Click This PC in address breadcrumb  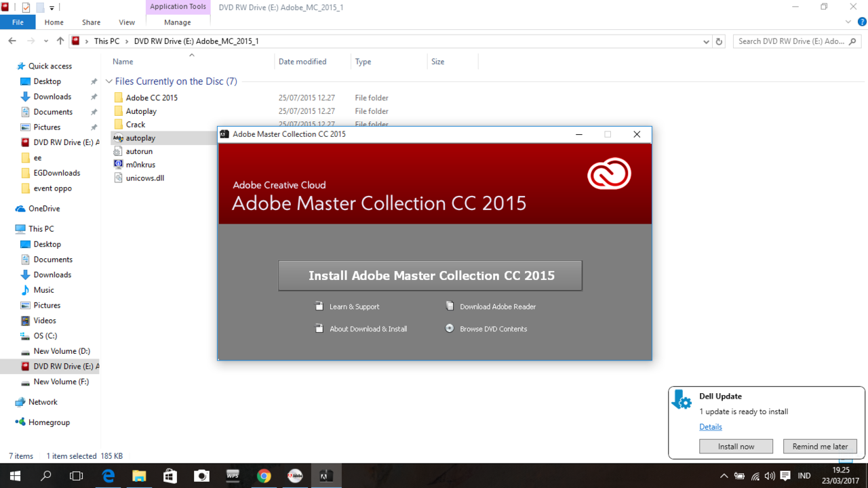click(106, 41)
